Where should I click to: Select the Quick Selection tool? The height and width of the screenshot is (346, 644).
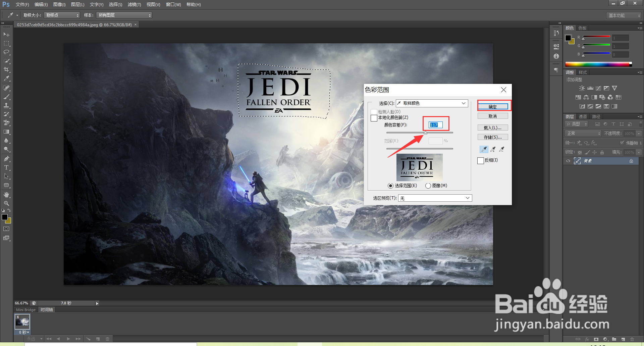click(6, 61)
